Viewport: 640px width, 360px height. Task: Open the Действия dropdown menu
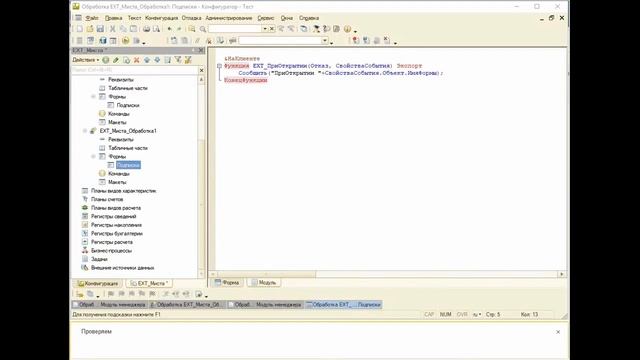pos(86,60)
